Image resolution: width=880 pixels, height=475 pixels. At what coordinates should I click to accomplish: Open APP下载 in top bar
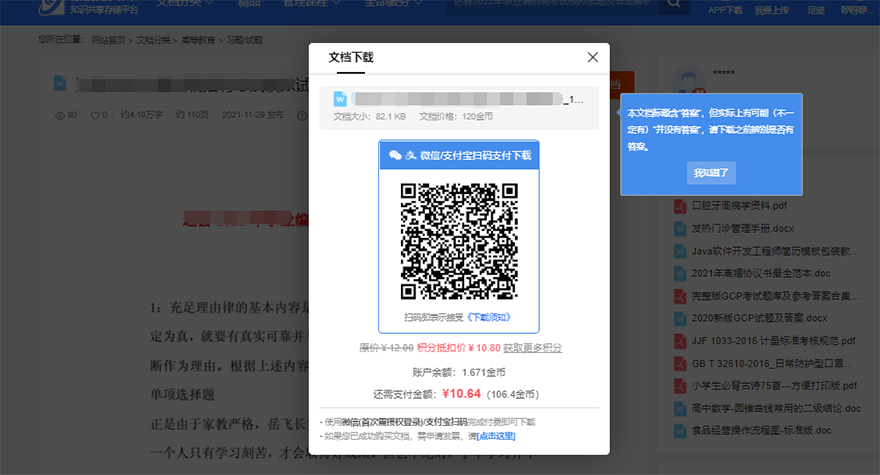tap(725, 10)
